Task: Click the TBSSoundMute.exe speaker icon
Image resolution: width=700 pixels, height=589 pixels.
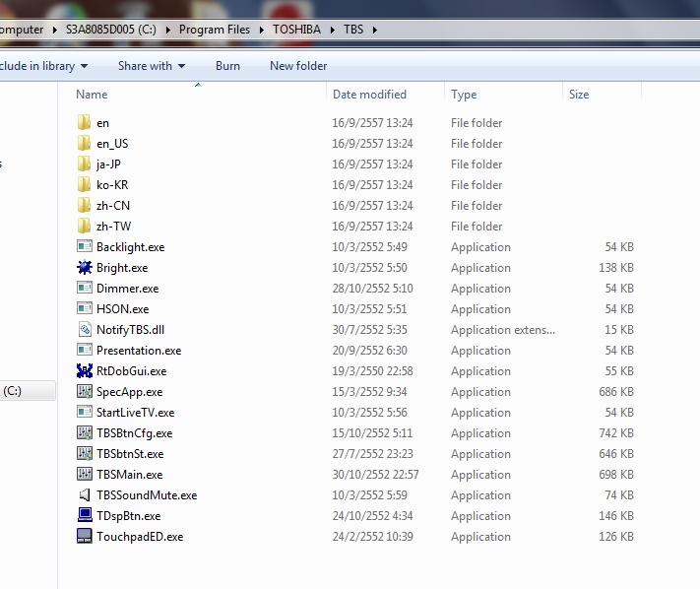Action: coord(85,494)
